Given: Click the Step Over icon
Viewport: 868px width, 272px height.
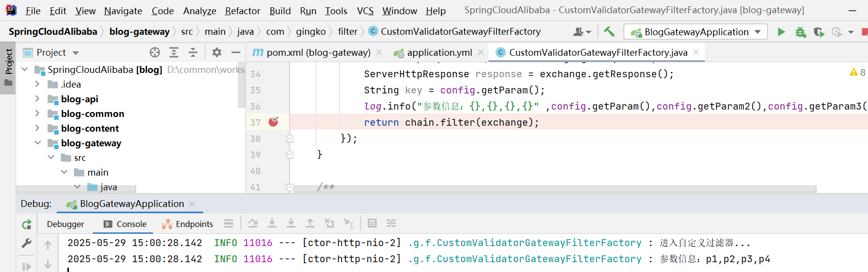Looking at the screenshot, I should click(253, 224).
